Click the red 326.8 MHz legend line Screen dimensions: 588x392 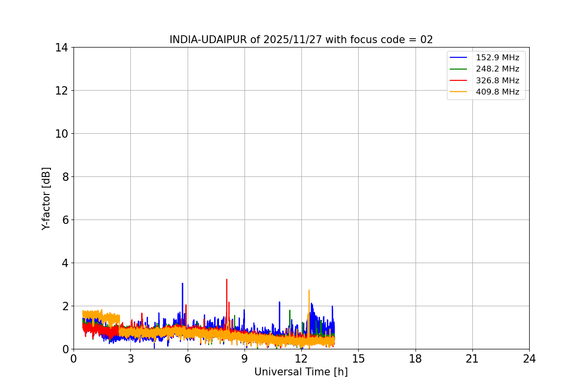pos(459,80)
